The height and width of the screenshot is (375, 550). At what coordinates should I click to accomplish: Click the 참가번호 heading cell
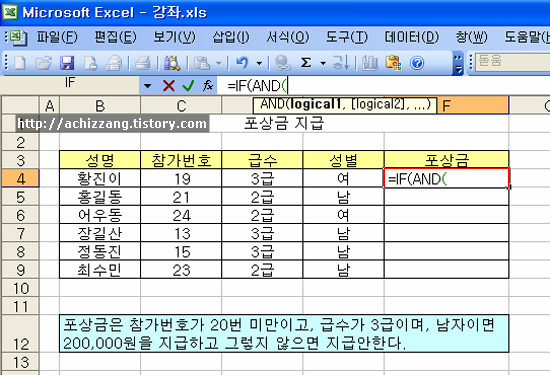click(x=181, y=160)
